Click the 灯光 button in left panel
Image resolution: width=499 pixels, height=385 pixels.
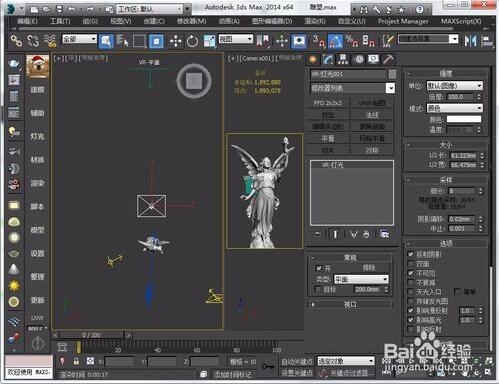37,136
